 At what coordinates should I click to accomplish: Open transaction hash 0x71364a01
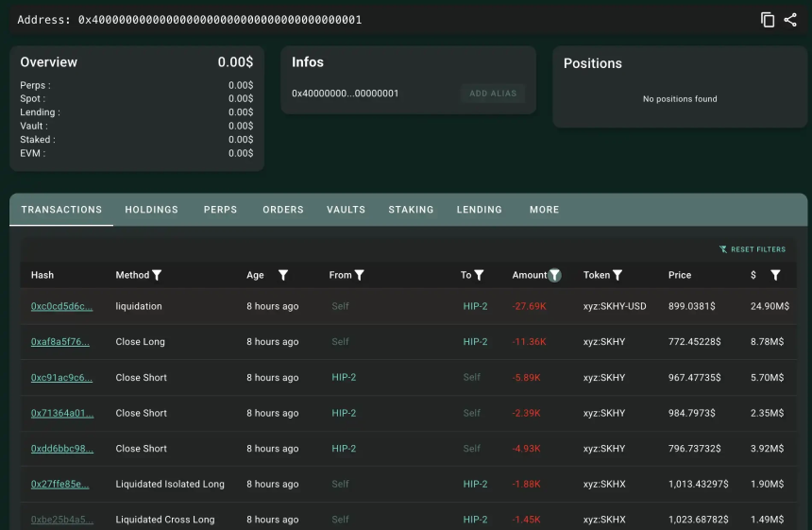pos(62,413)
